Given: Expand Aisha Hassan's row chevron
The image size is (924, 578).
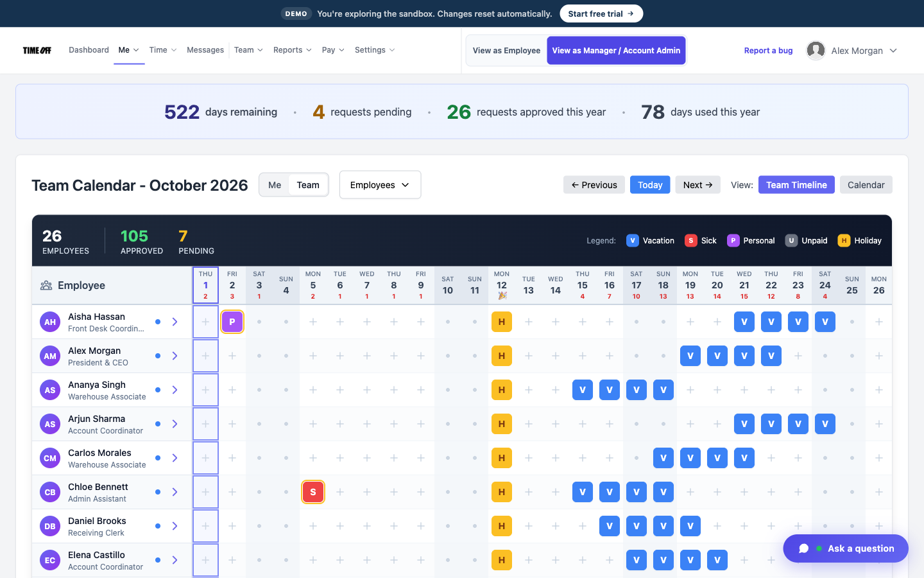Looking at the screenshot, I should [x=175, y=322].
